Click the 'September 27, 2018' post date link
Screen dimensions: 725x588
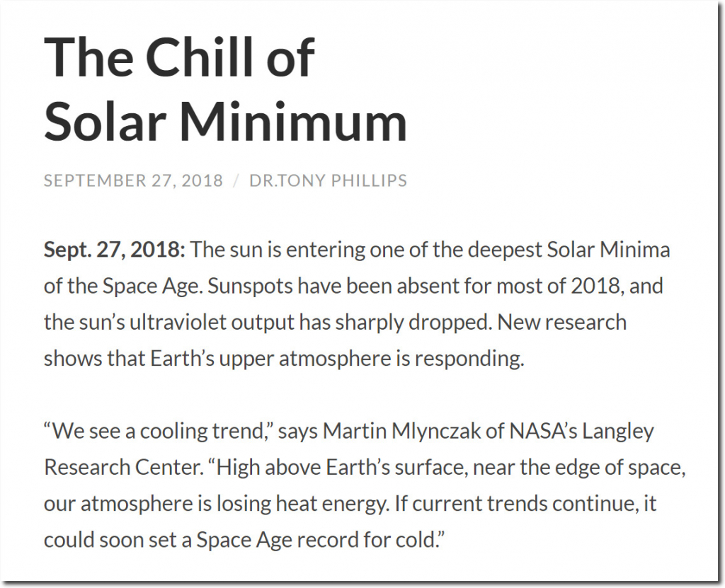(x=133, y=180)
